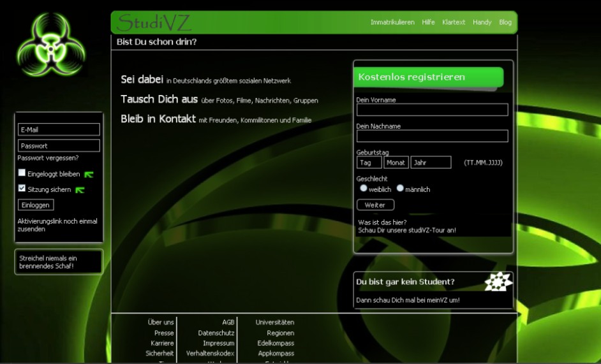This screenshot has width=601, height=364.
Task: Open AGB footer link
Action: (x=228, y=322)
